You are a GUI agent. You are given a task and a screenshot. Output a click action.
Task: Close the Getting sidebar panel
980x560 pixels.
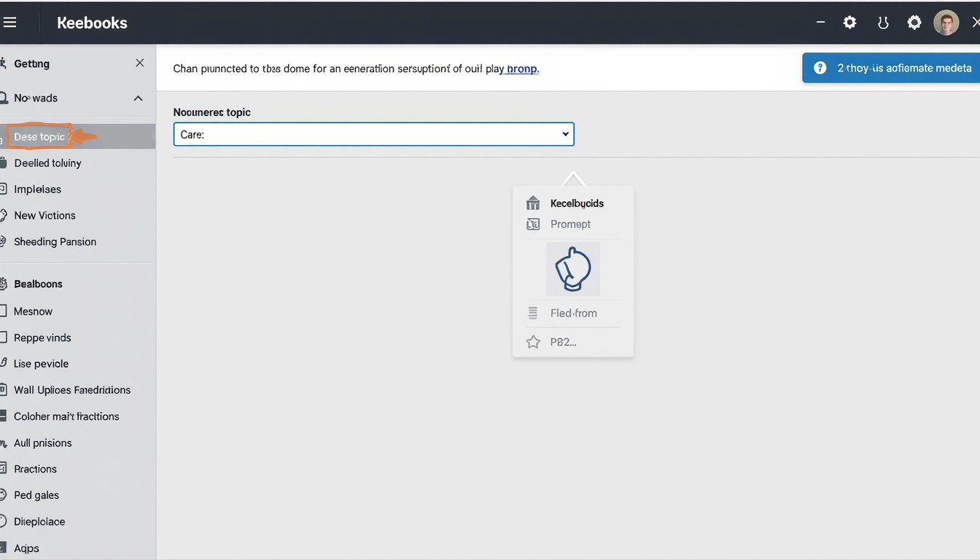[x=139, y=63]
